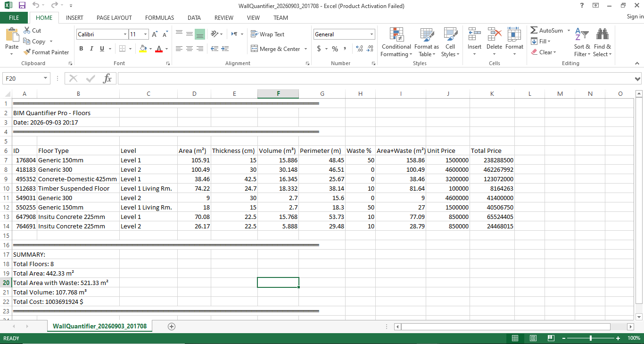Click the Insert Function fx icon
Viewport: 644px width, 344px height.
click(107, 78)
